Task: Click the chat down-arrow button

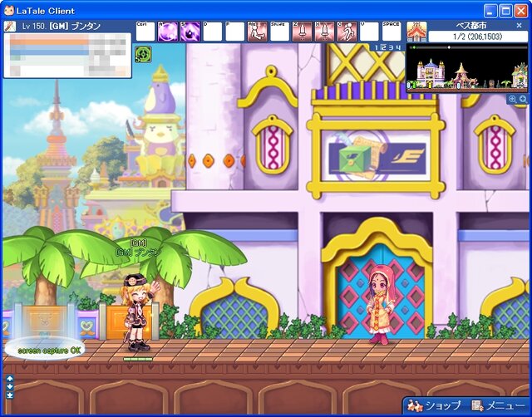Action: point(9,386)
